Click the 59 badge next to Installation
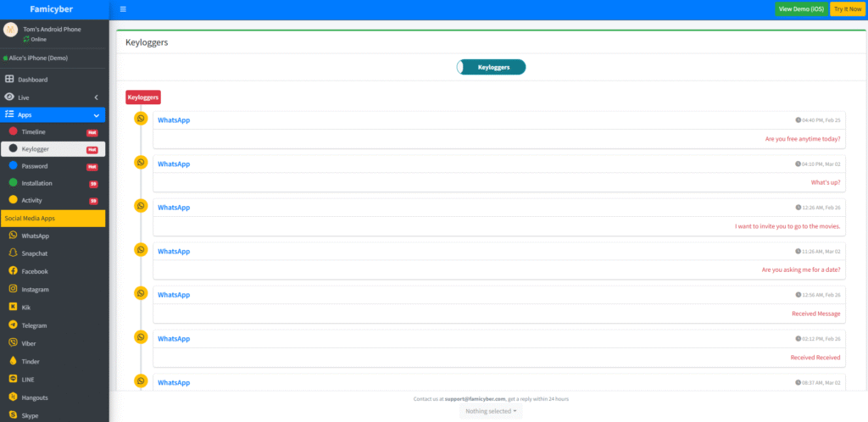868x422 pixels. (x=93, y=184)
